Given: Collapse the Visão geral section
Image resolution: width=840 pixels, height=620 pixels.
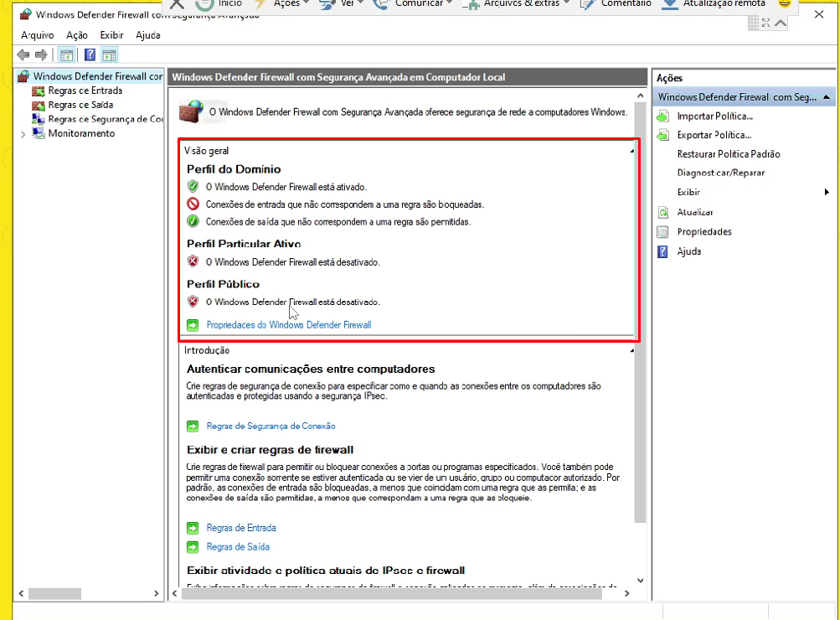Looking at the screenshot, I should 631,151.
